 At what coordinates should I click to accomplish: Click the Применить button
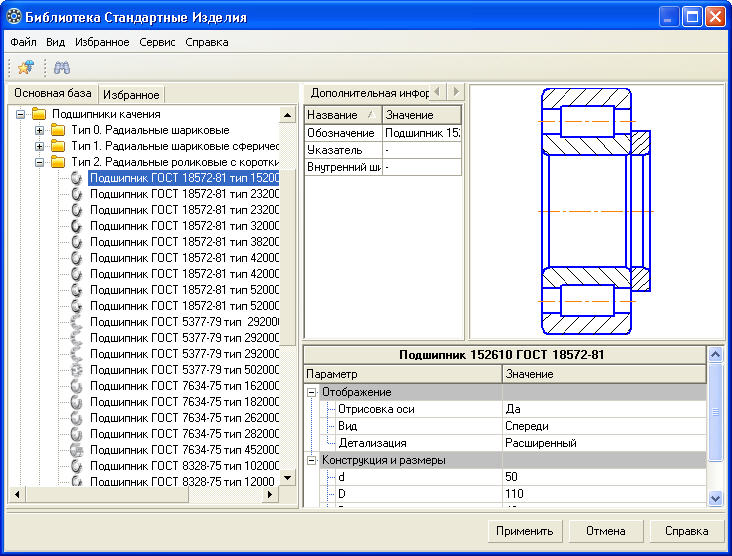525,531
